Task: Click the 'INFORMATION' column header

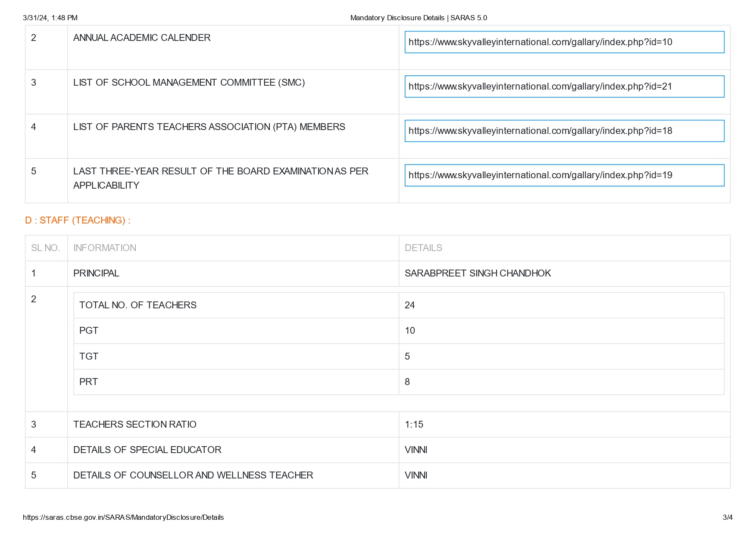Action: [105, 248]
